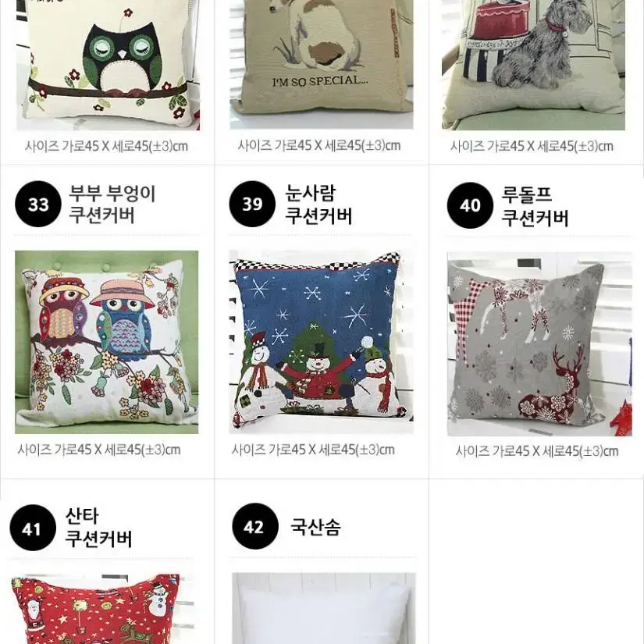Click the number 41 badge
This screenshot has width=644, height=644.
(33, 528)
